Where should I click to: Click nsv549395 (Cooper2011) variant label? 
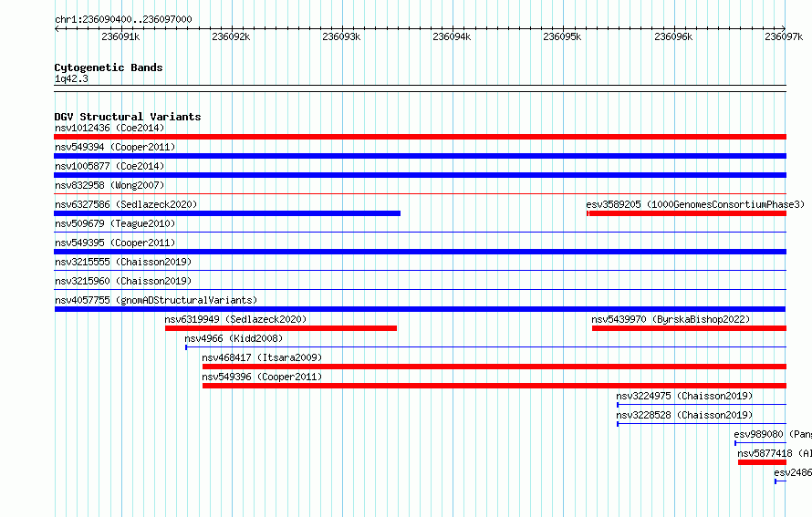(x=115, y=243)
